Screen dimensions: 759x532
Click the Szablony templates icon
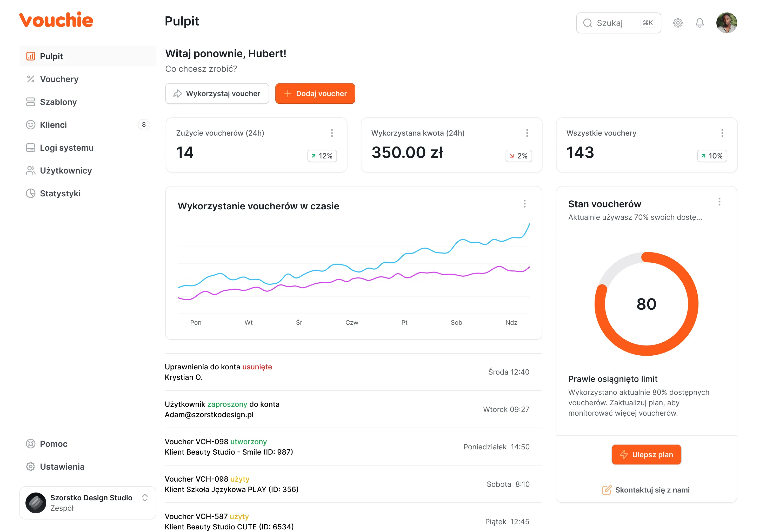point(30,102)
